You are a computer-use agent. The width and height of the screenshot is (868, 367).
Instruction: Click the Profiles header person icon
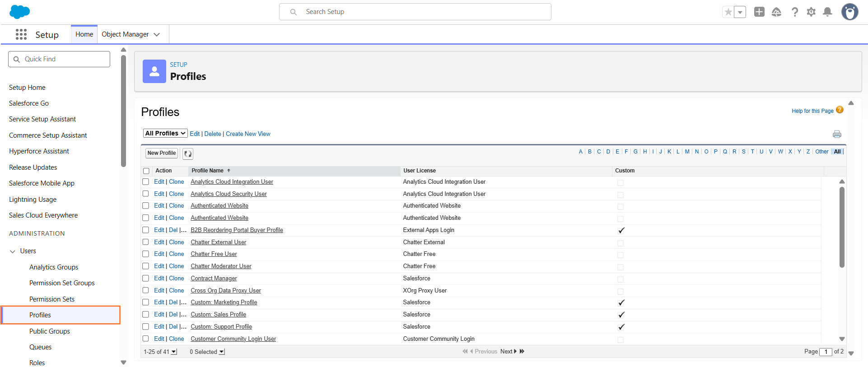point(154,71)
